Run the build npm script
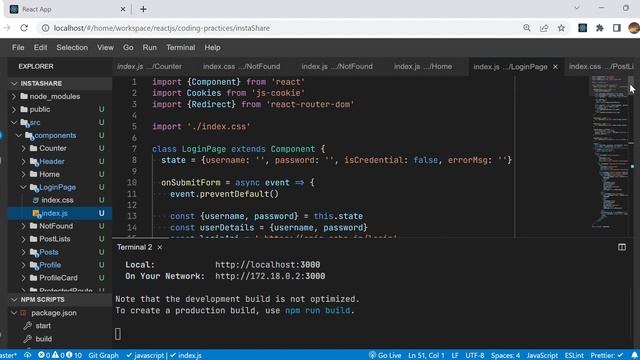The height and width of the screenshot is (360, 640). click(x=43, y=339)
